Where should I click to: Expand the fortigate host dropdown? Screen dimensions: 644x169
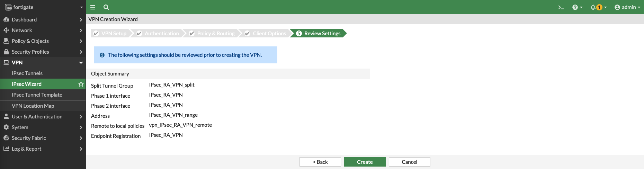[x=82, y=7]
